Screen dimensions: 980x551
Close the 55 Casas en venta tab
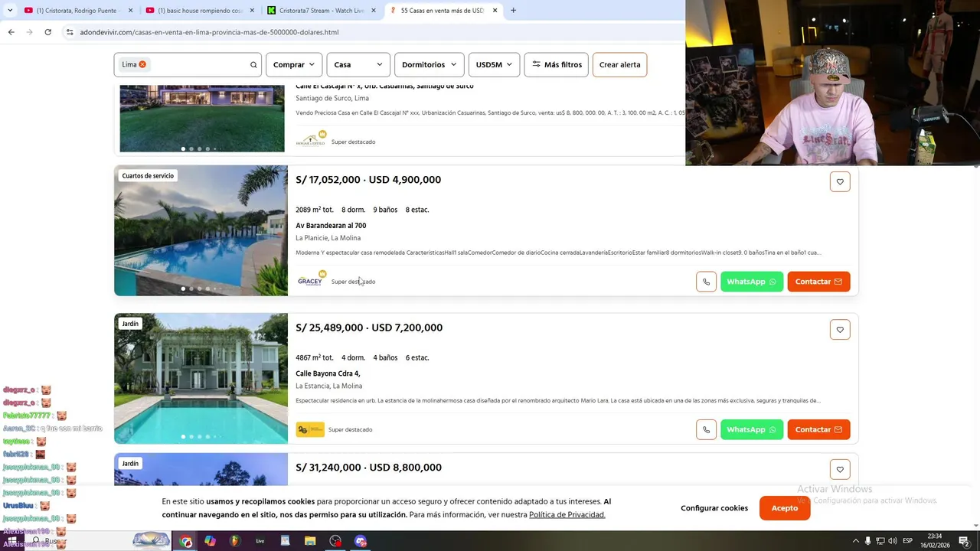[x=495, y=11]
